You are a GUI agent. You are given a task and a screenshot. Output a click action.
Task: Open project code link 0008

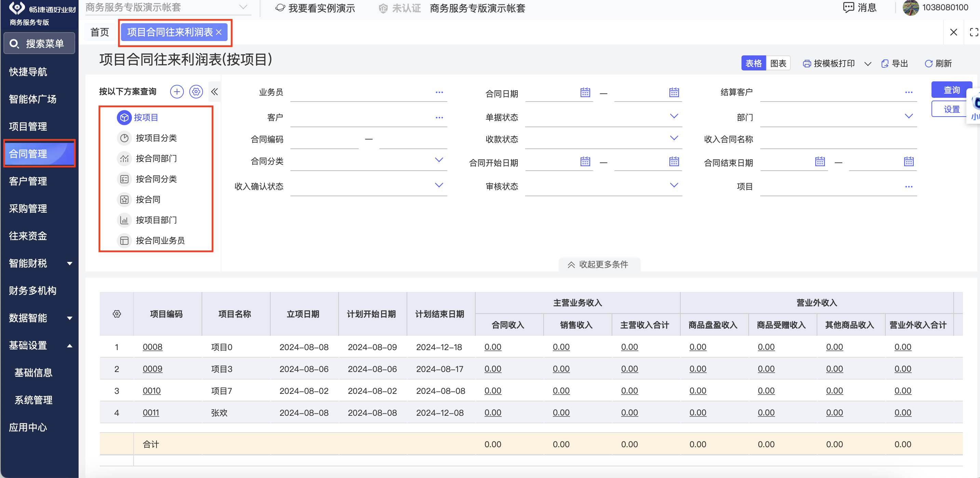click(x=152, y=347)
